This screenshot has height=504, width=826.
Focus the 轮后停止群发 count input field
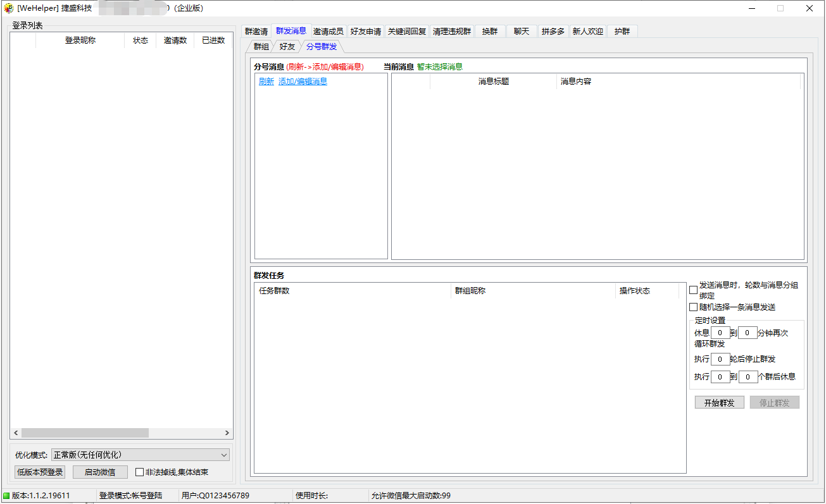[x=720, y=359]
